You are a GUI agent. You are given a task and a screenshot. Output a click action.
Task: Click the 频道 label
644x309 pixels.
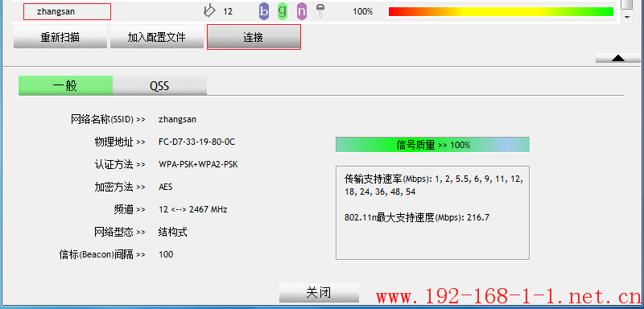[x=130, y=209]
